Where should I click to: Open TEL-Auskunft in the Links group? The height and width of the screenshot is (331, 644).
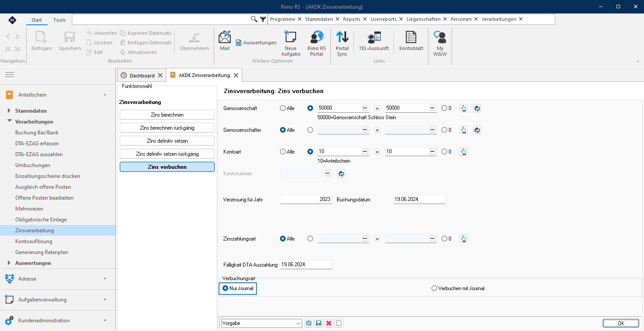point(374,40)
